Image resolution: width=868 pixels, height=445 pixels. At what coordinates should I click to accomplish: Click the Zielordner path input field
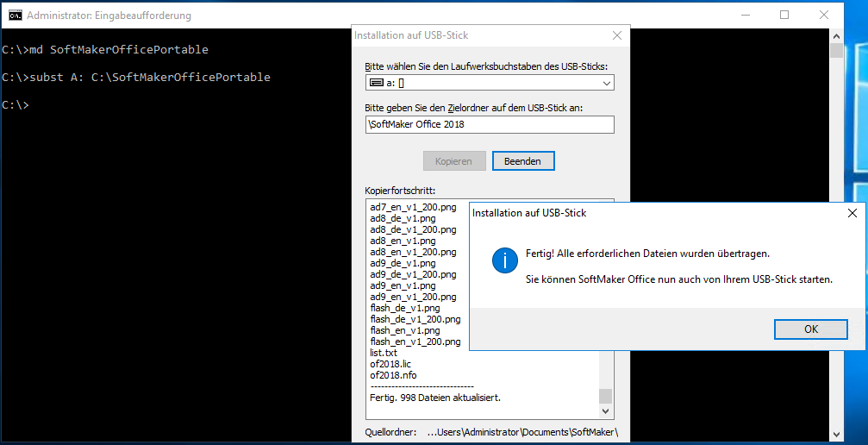tap(489, 125)
